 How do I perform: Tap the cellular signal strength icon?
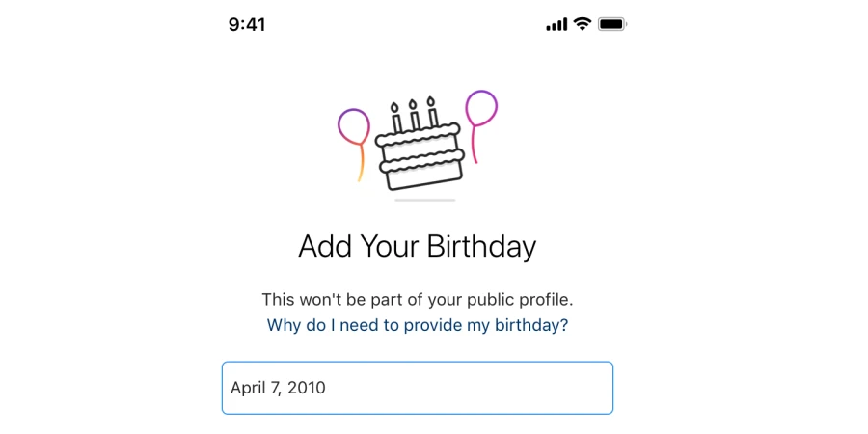(556, 24)
